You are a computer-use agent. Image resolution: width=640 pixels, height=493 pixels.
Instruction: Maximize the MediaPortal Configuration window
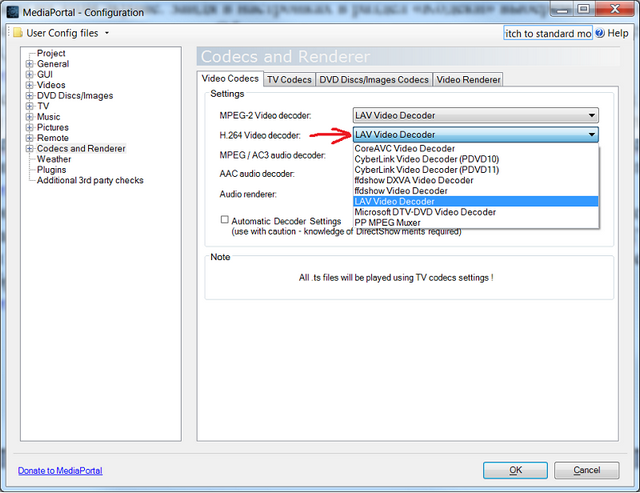(584, 9)
